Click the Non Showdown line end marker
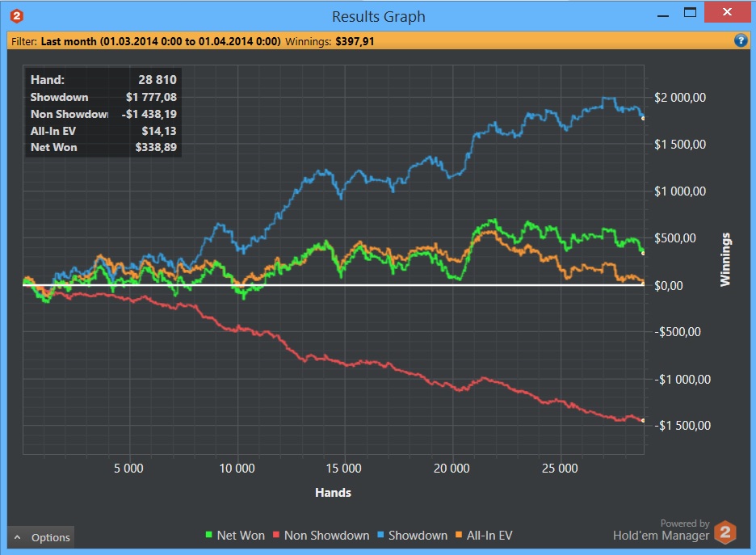The height and width of the screenshot is (555, 756). pyautogui.click(x=643, y=420)
